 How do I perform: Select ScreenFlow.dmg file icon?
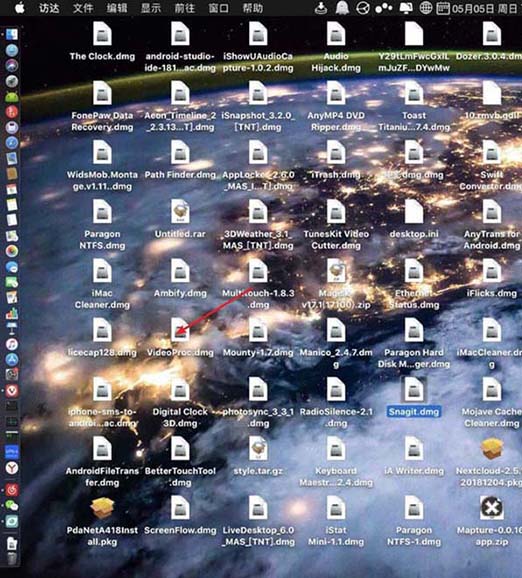pyautogui.click(x=180, y=508)
